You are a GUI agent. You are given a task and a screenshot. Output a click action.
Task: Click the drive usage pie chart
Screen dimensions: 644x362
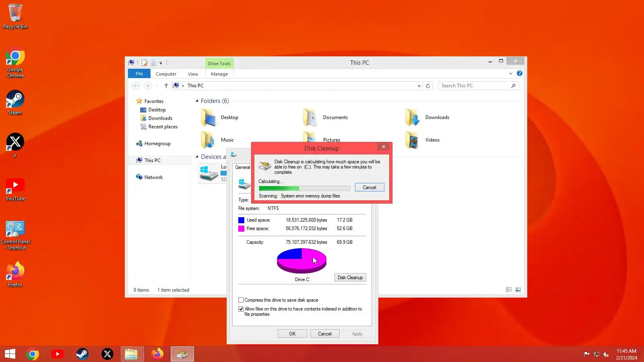tap(301, 261)
